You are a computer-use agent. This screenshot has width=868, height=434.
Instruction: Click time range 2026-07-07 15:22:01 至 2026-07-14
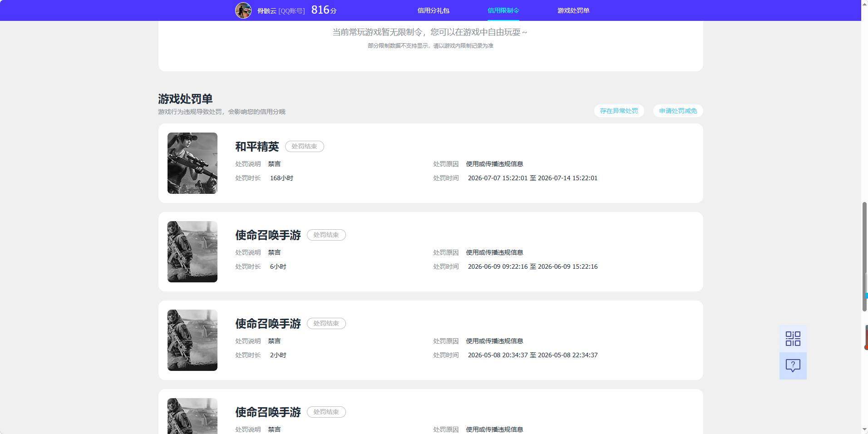(x=533, y=178)
